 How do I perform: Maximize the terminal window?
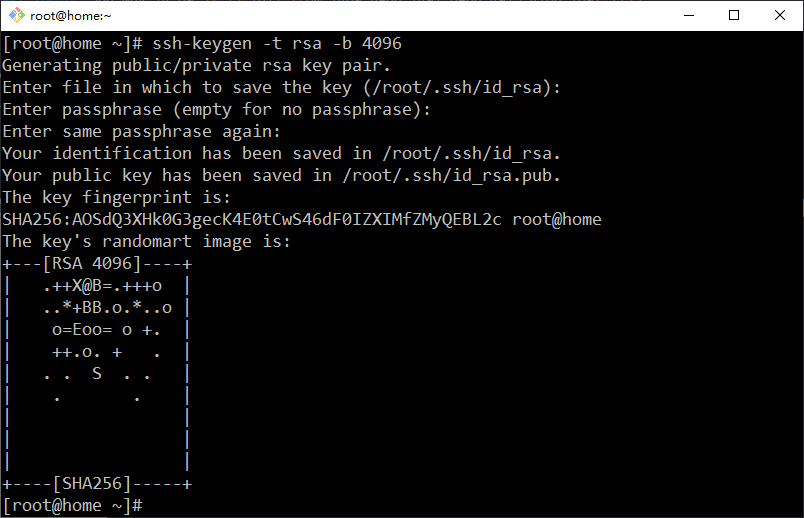pos(735,15)
